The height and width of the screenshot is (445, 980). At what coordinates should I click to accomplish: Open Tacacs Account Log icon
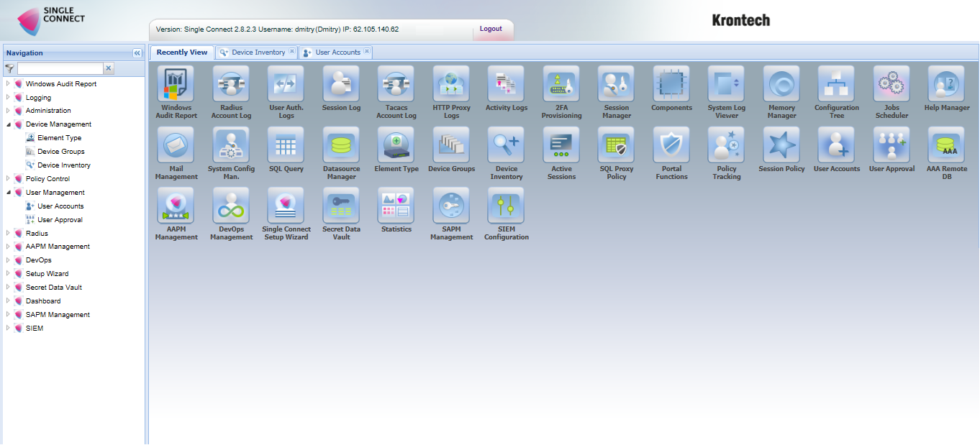coord(396,84)
